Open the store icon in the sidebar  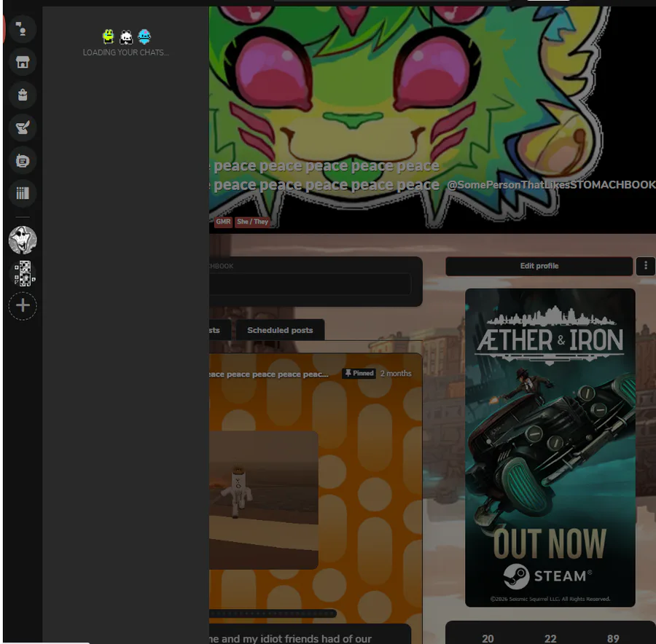(23, 63)
